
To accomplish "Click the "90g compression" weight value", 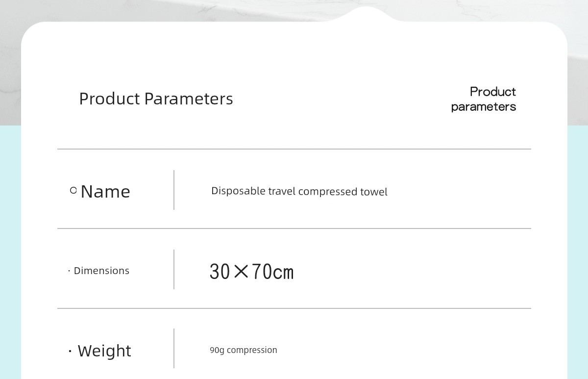I will click(x=244, y=350).
